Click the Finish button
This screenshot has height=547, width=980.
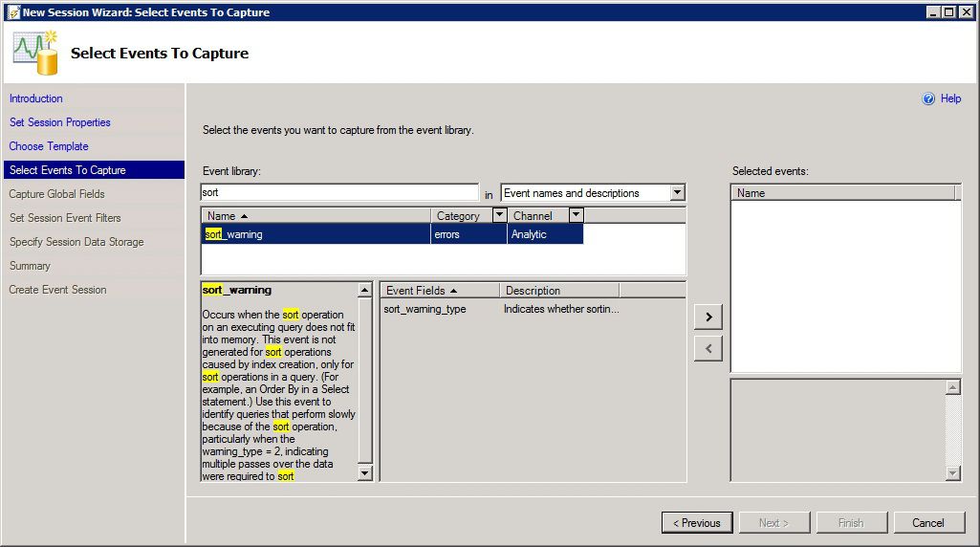click(x=851, y=523)
